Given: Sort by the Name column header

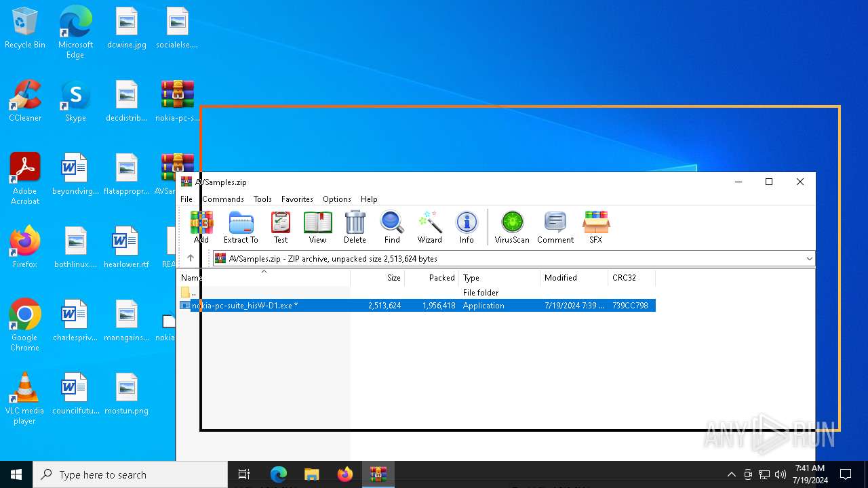Looking at the screenshot, I should click(x=264, y=278).
